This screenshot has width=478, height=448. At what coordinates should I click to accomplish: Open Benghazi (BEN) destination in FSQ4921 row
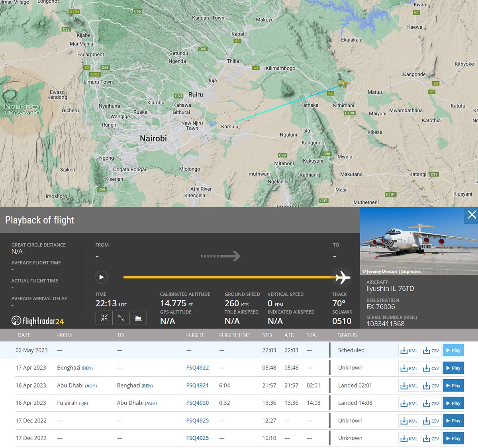tap(135, 385)
